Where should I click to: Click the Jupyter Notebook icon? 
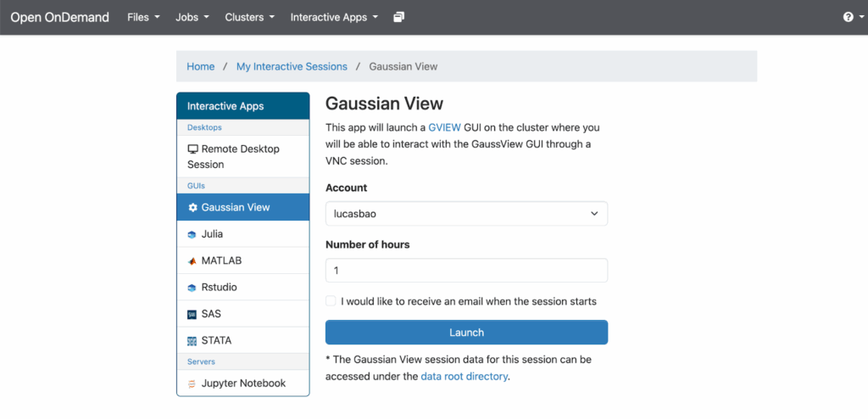coord(192,384)
